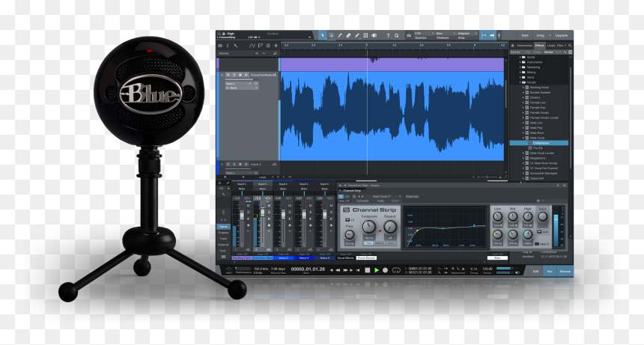Click Rewind button in transport
The width and height of the screenshot is (644, 345).
pos(338,270)
